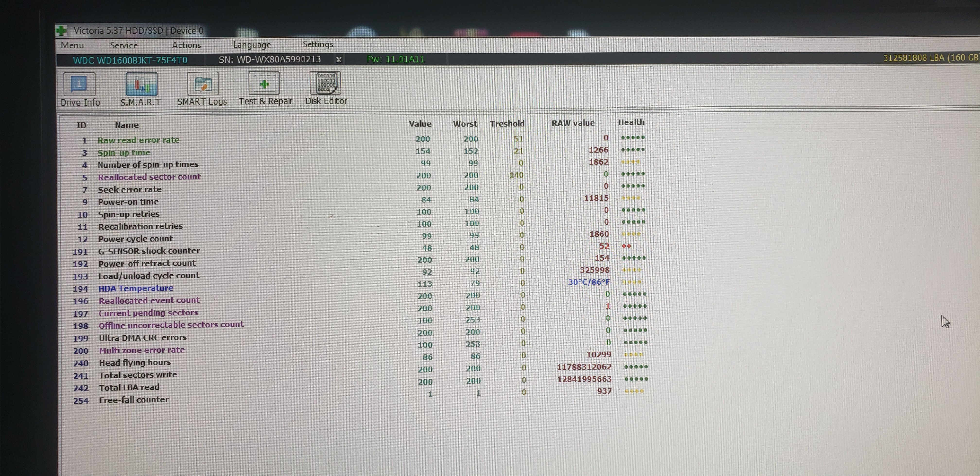Click yellow health dots for Power-on time

coord(631,198)
